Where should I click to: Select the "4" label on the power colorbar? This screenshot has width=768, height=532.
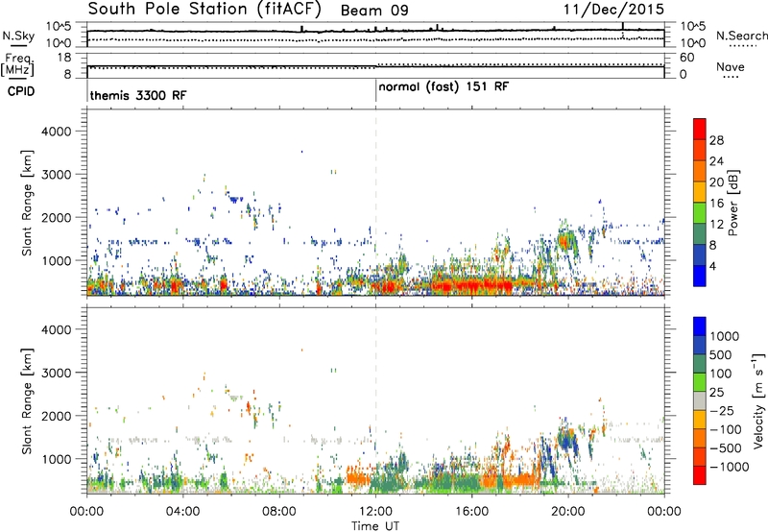713,267
